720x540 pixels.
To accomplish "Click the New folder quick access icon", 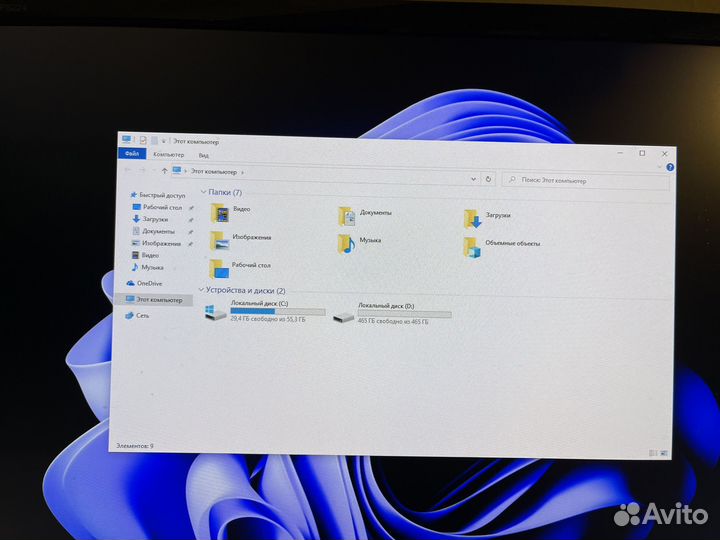I will (x=154, y=140).
